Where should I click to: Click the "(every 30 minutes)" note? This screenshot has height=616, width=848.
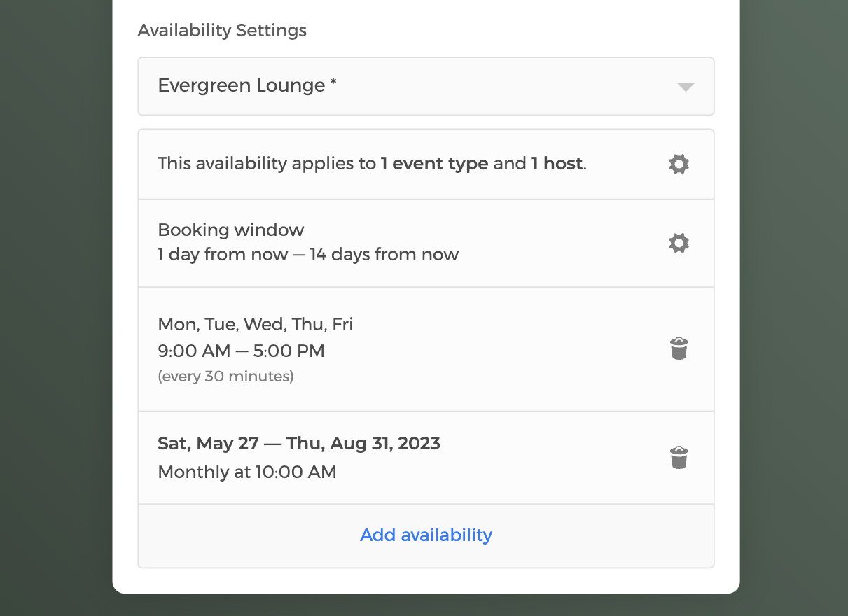pyautogui.click(x=225, y=377)
